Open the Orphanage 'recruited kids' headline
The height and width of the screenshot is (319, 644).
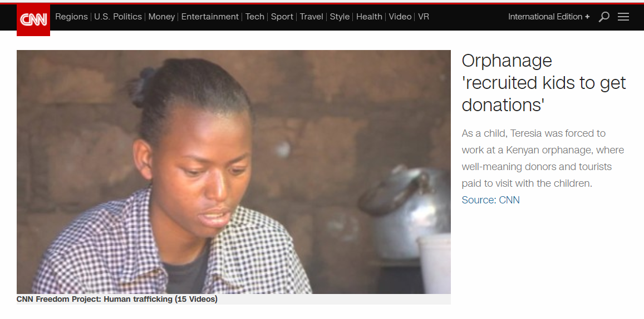click(544, 83)
